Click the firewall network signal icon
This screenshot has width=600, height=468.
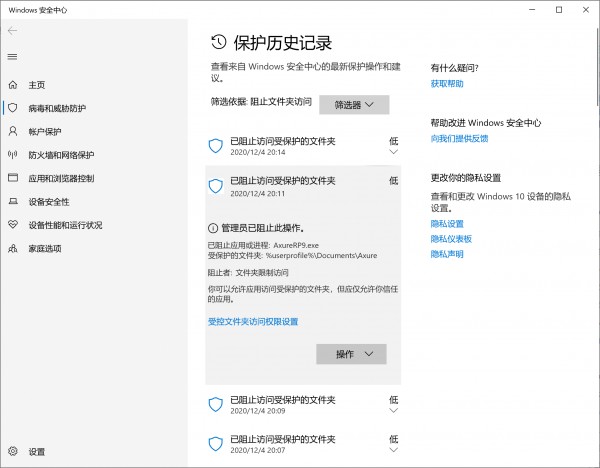click(13, 155)
